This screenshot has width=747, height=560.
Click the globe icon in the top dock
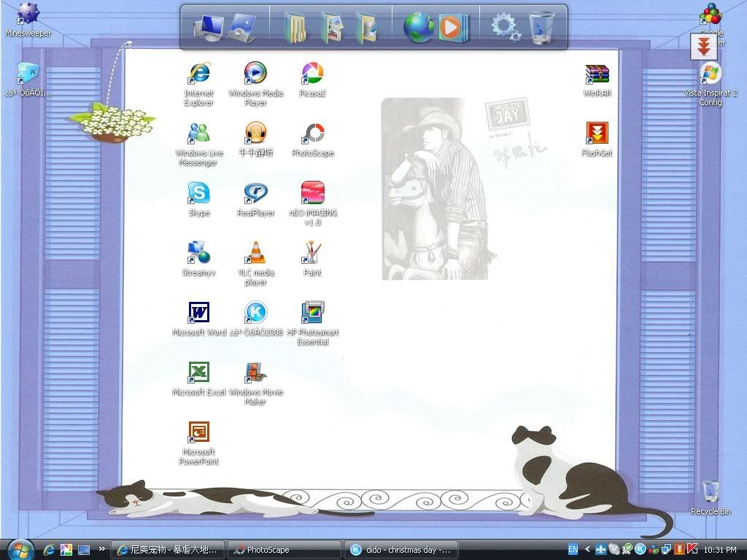click(x=419, y=28)
